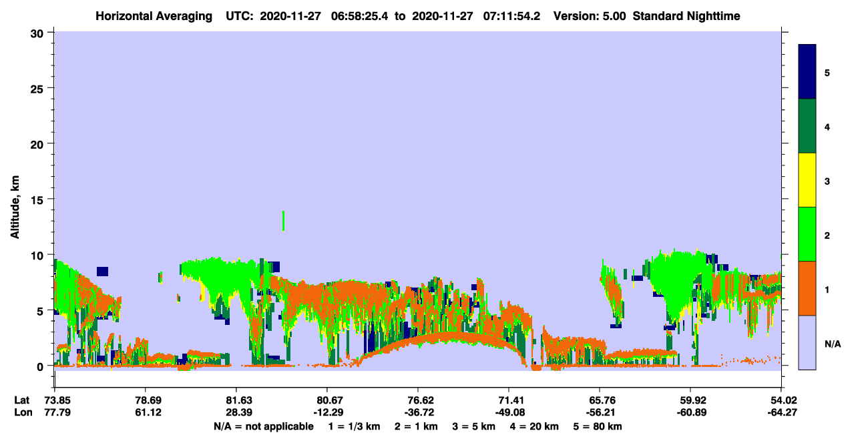Screen dimensions: 868x445
Task: Click the lavender N/A color bar segment
Action: (x=807, y=342)
